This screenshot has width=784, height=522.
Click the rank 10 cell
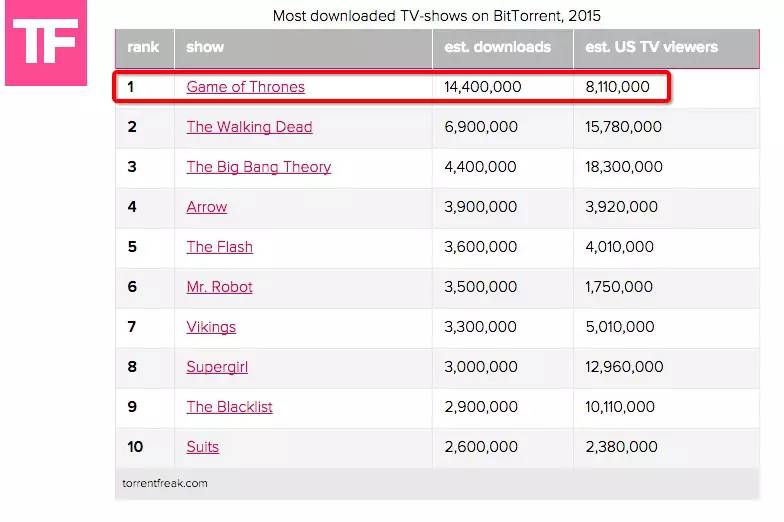[145, 447]
